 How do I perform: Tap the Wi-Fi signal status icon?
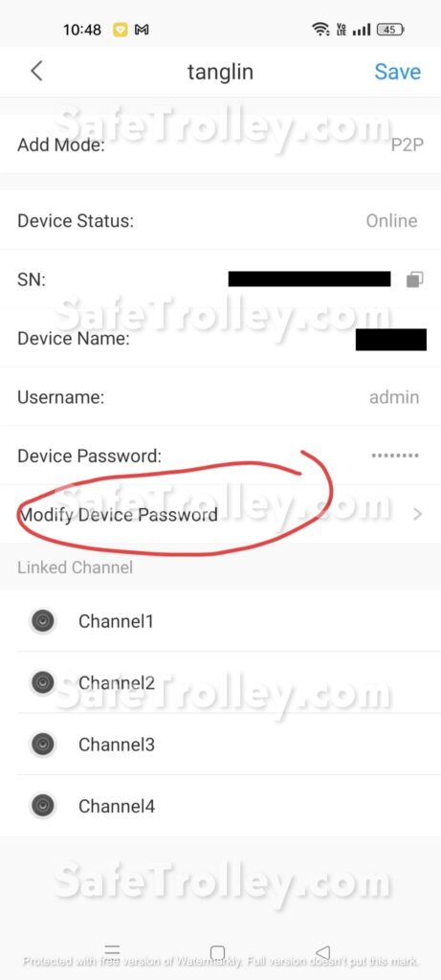[x=321, y=29]
